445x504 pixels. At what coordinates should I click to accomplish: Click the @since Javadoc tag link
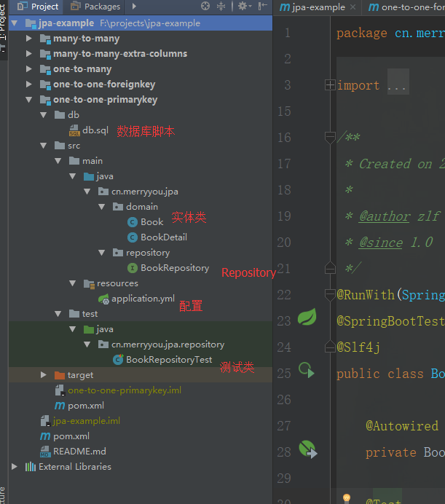click(381, 243)
